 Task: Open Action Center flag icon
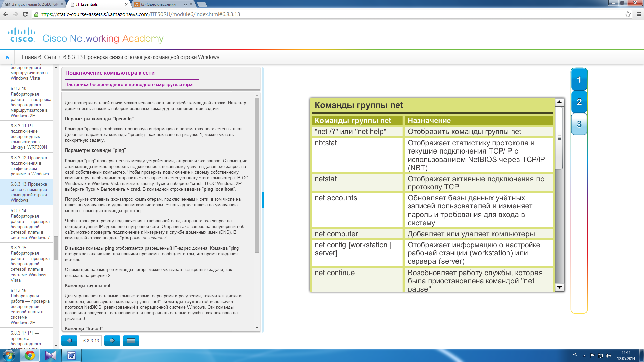pos(592,356)
